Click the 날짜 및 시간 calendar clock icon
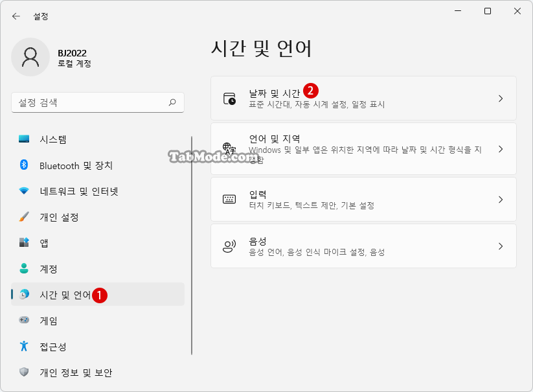Screen dimensions: 533x392 229,98
